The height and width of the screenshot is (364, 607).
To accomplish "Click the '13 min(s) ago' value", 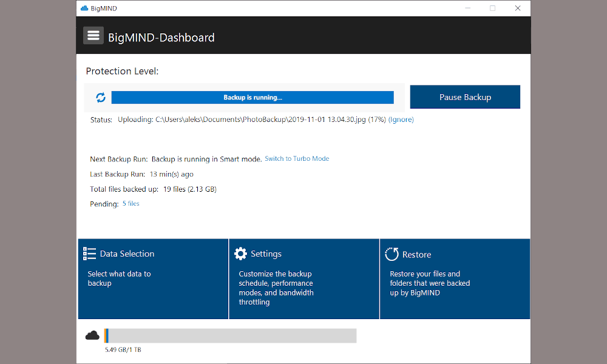I will 172,174.
